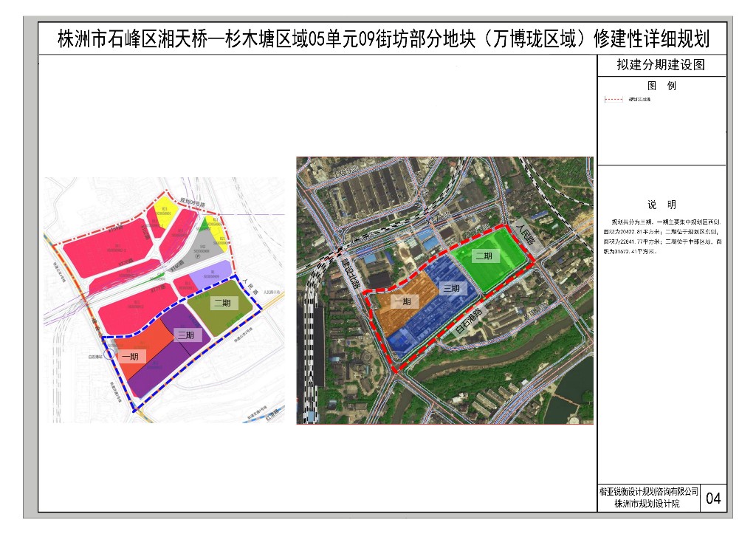Select the 拟建分期建设图 panel heading
756x534 pixels.
[x=661, y=65]
